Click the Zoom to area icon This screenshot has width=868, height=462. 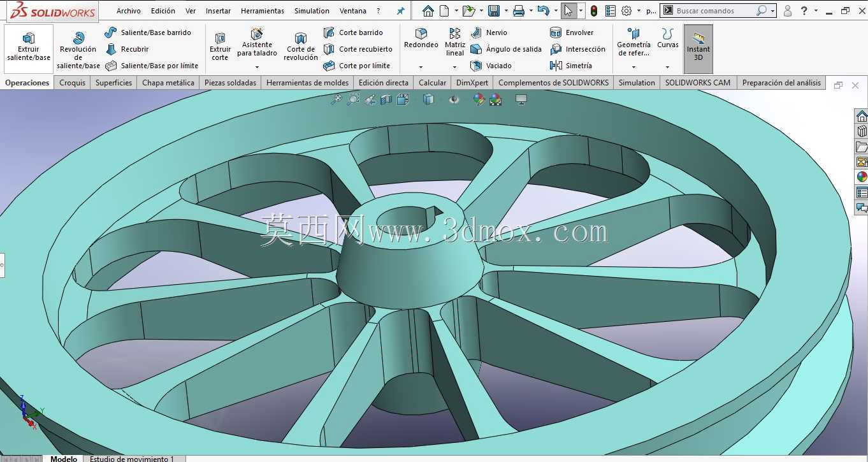(353, 99)
